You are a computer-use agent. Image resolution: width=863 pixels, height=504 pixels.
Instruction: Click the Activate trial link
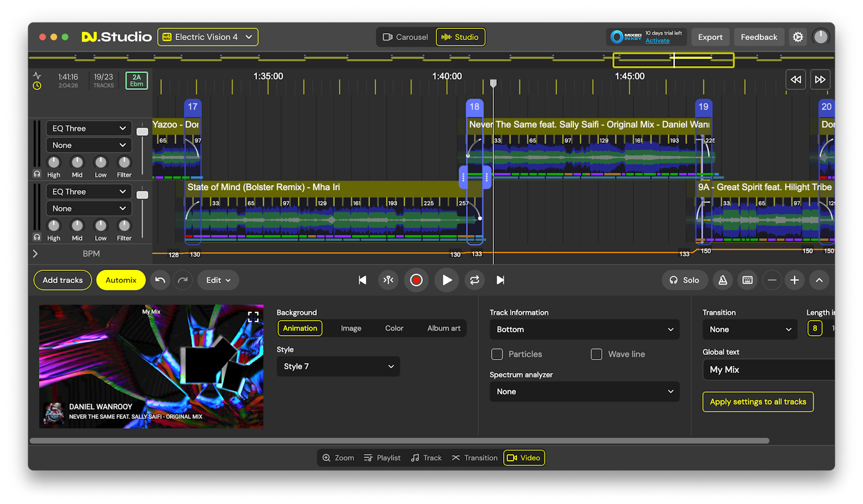pyautogui.click(x=658, y=41)
